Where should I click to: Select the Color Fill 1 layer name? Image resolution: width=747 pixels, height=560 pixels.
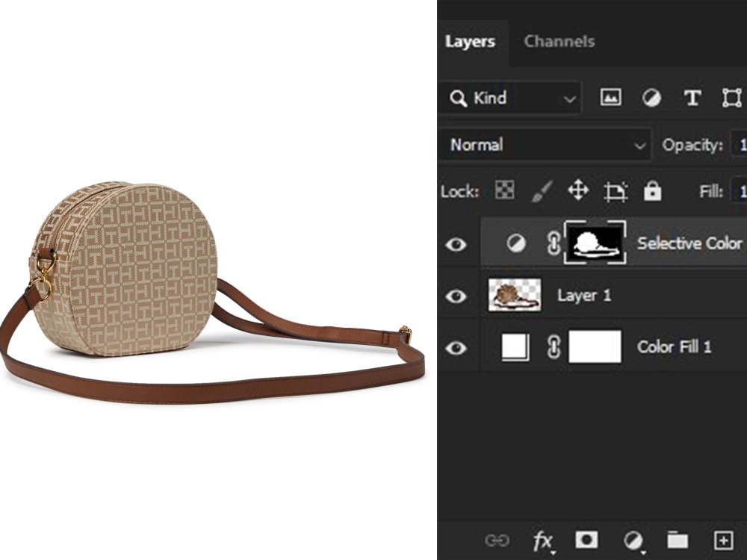point(674,346)
